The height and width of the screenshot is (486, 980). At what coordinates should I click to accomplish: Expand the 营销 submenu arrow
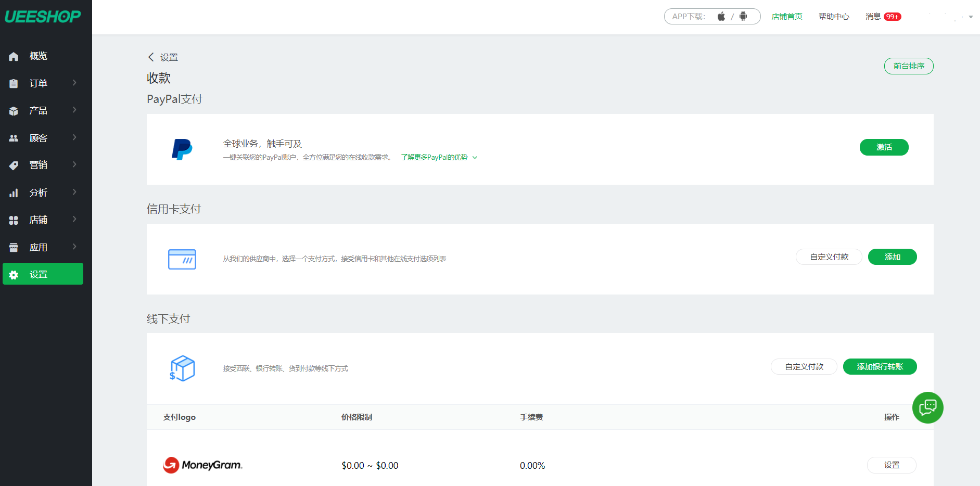point(74,164)
